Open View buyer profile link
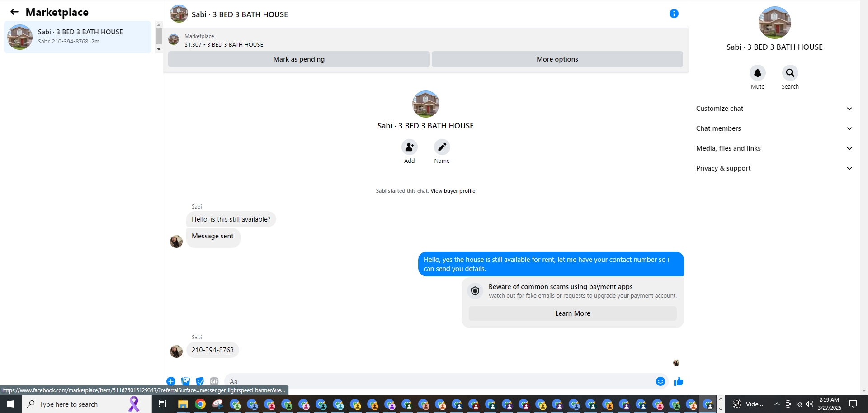 453,191
